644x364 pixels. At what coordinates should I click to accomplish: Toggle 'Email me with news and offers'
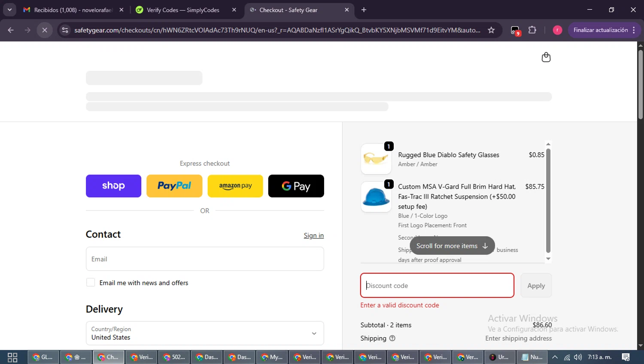91,282
